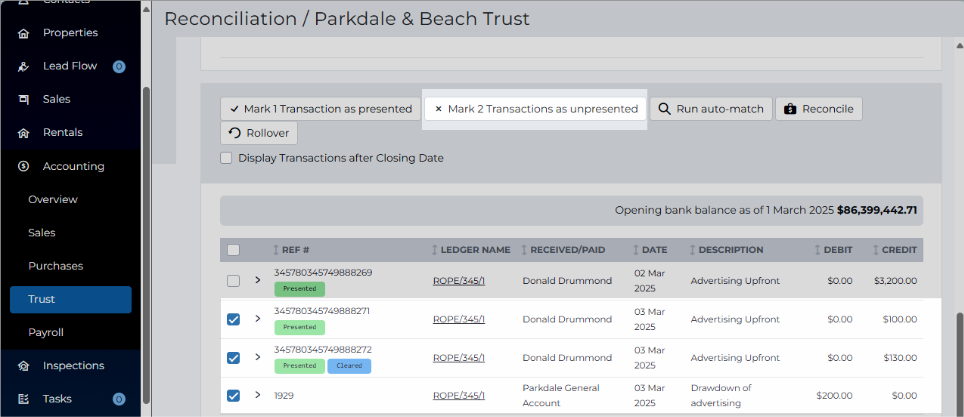Click the Properties house icon
The width and height of the screenshot is (964, 417).
[x=23, y=33]
